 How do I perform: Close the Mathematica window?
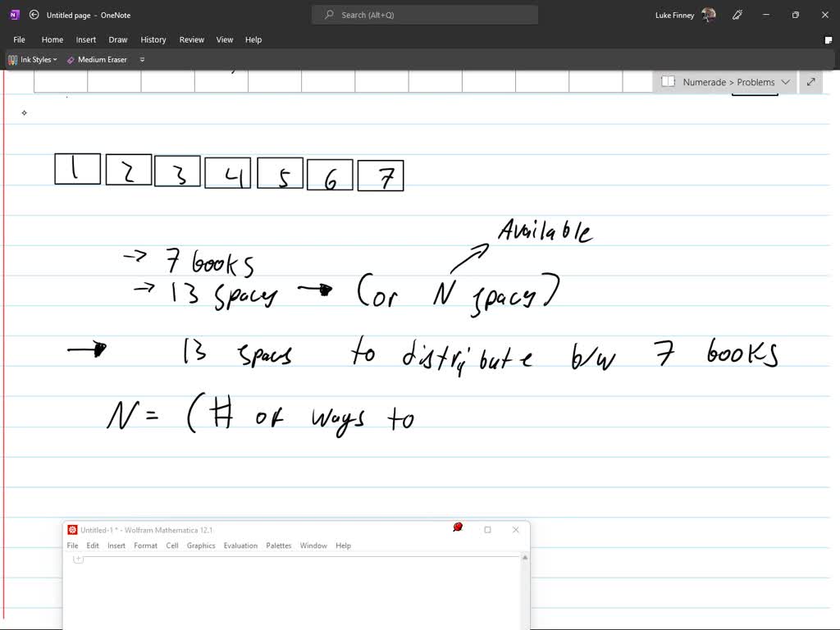(x=515, y=530)
